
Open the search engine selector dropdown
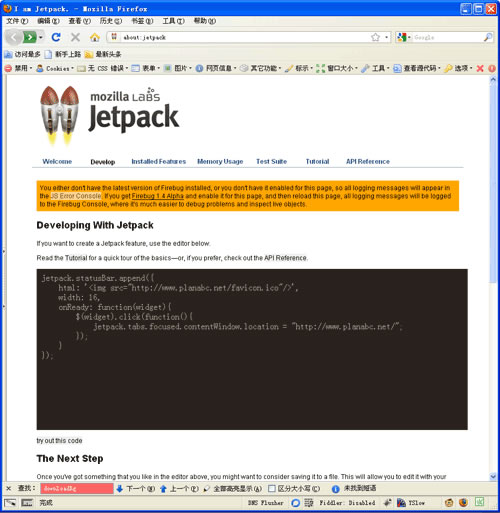(x=404, y=37)
